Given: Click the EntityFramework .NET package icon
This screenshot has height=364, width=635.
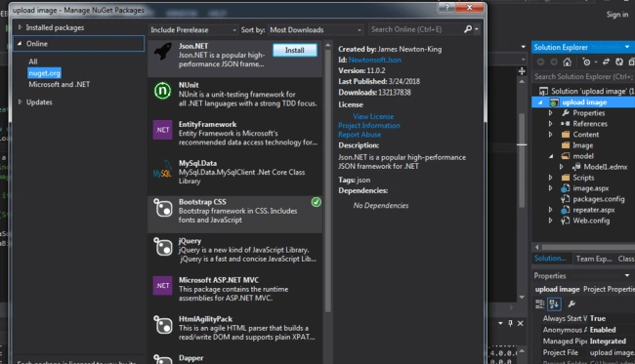Looking at the screenshot, I should coord(162,130).
